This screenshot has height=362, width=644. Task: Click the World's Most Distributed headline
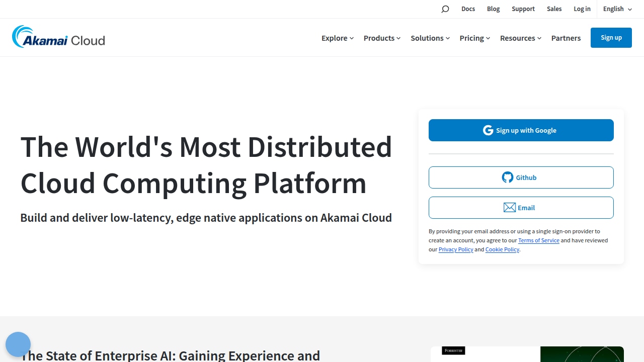coord(206,164)
